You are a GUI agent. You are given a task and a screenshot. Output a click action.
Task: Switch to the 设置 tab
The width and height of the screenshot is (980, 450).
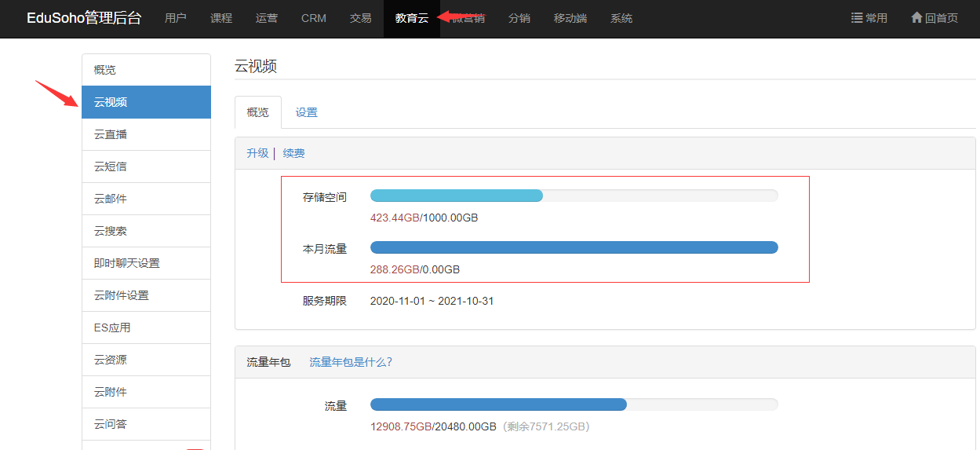tap(306, 112)
